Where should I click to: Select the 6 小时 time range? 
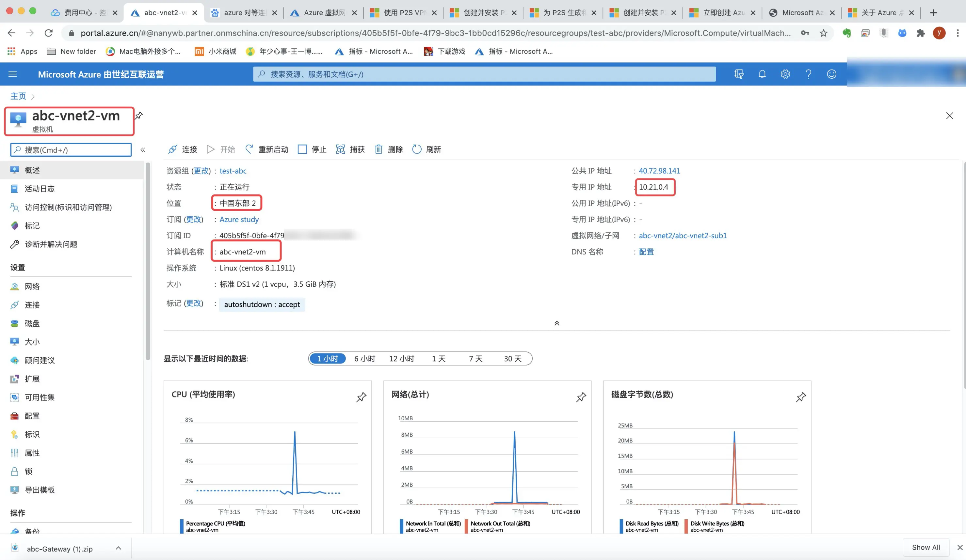point(364,359)
